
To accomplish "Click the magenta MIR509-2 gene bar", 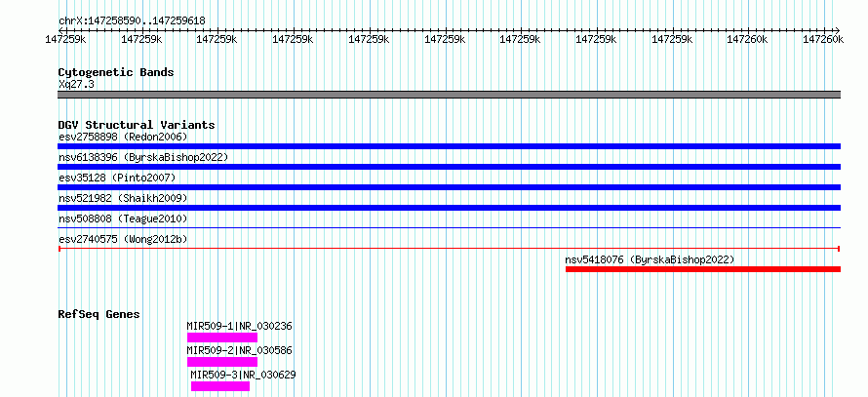I will [x=222, y=362].
